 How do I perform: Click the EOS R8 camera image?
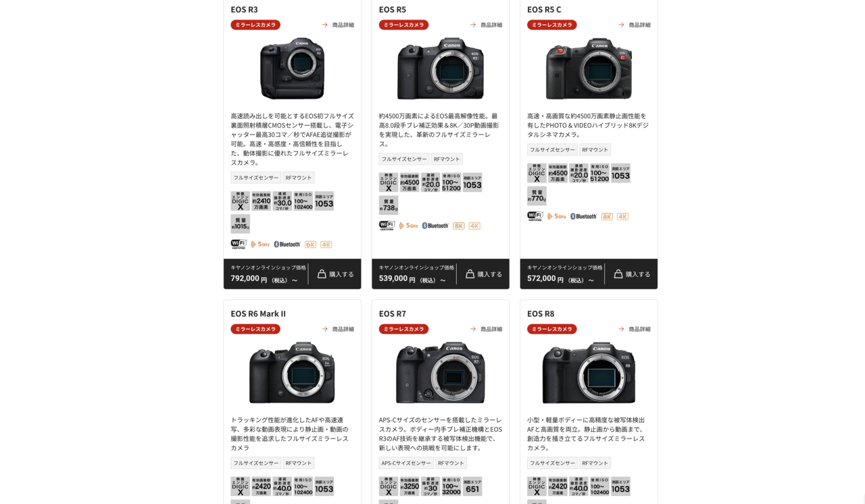(589, 372)
